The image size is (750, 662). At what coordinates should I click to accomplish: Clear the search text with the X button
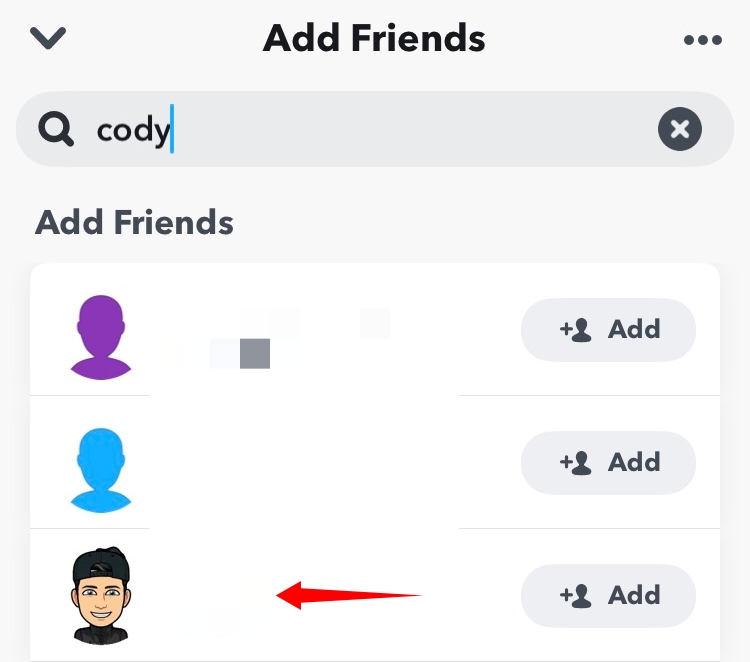click(x=680, y=129)
